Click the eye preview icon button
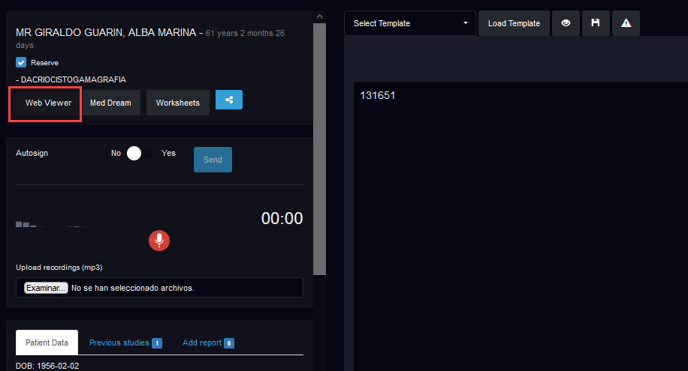The width and height of the screenshot is (688, 371). coord(566,23)
